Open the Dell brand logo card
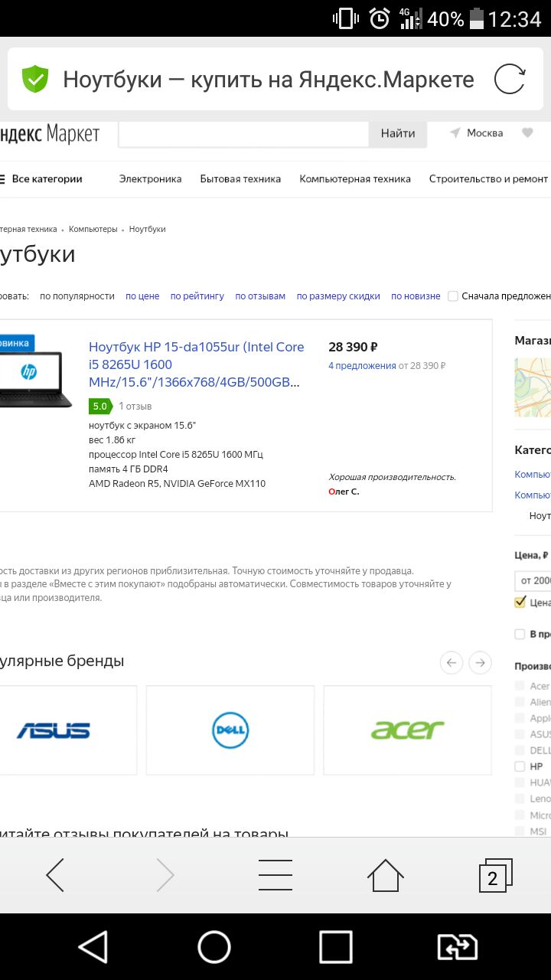 click(x=230, y=730)
